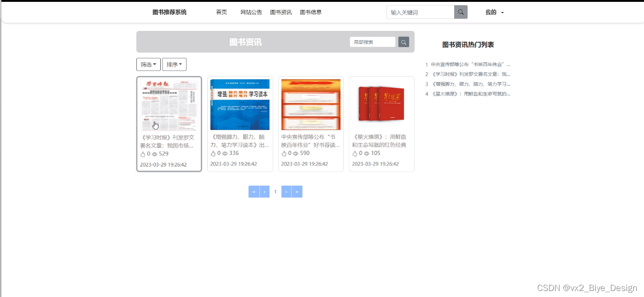The image size is (644, 297).
Task: Open the 《星火燎原》 red books thumbnail
Action: 382,105
